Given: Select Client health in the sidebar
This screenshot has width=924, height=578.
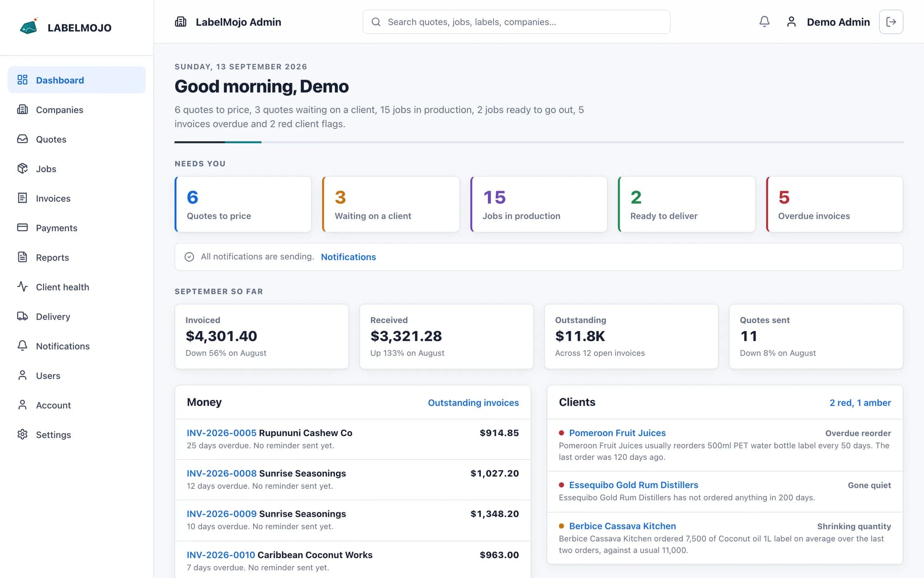Looking at the screenshot, I should pos(77,287).
